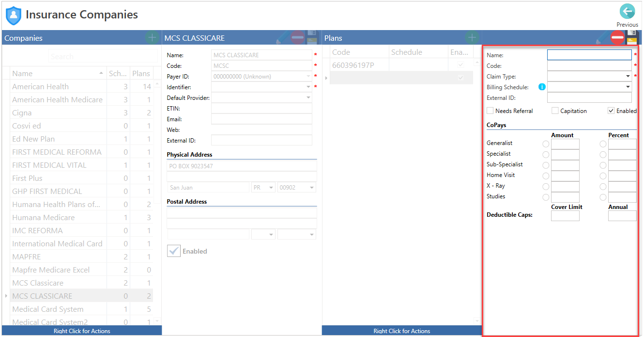This screenshot has height=337, width=644.
Task: Click the Cover Limit deductible field
Action: (x=565, y=216)
